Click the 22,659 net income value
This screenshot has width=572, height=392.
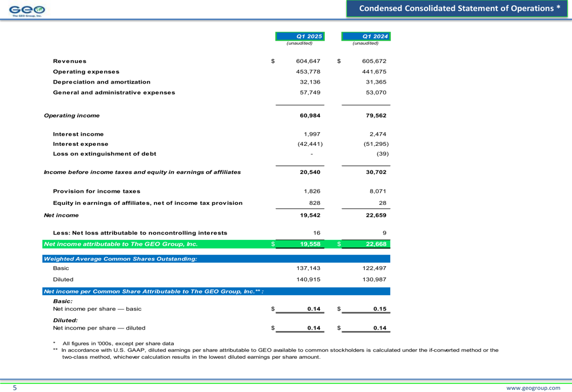click(x=376, y=215)
